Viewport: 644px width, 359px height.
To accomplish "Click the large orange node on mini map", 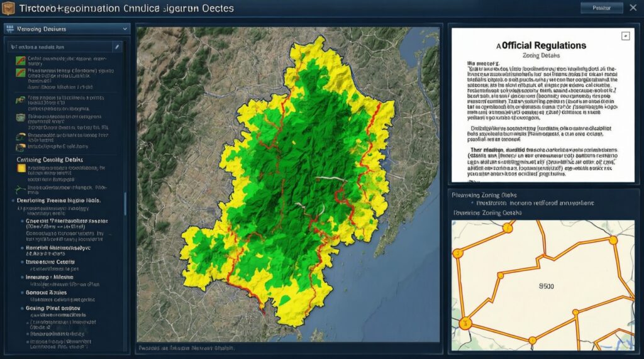I will [x=465, y=323].
